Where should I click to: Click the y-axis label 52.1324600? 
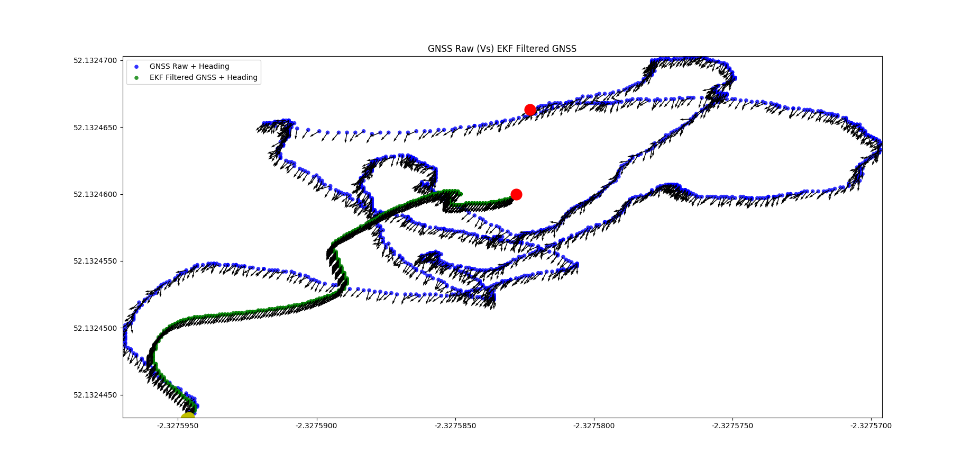tap(95, 195)
